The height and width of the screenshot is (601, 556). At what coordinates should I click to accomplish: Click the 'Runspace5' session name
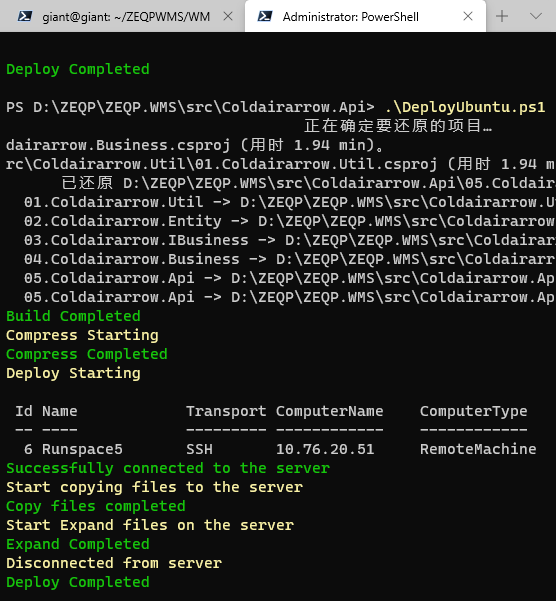[82, 449]
